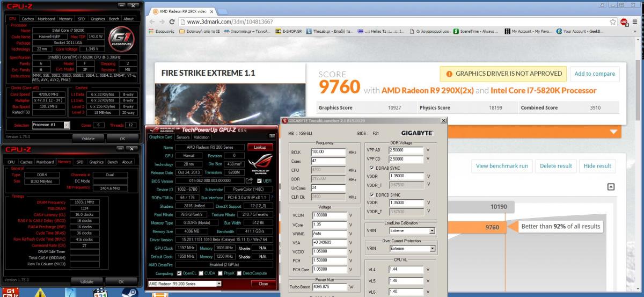This screenshot has height=297, width=644.
Task: Expand the orange results bar arrow
Action: point(613,132)
